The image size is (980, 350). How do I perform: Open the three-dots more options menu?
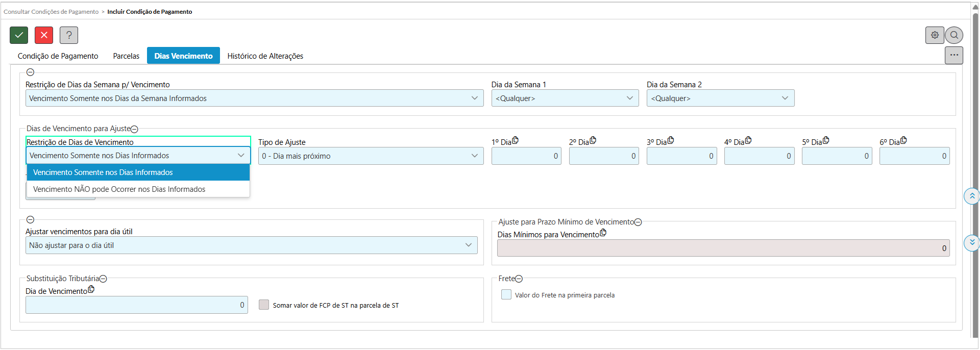953,55
